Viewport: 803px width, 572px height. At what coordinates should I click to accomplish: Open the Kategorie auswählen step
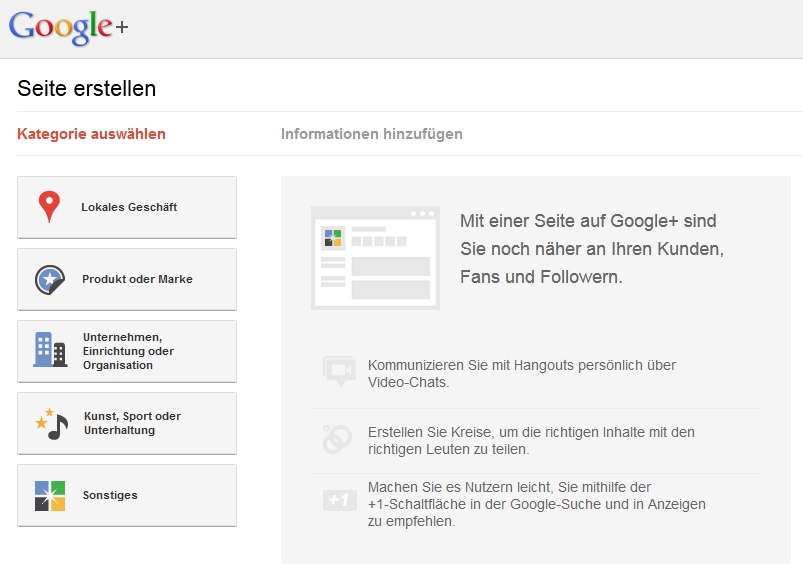tap(91, 134)
